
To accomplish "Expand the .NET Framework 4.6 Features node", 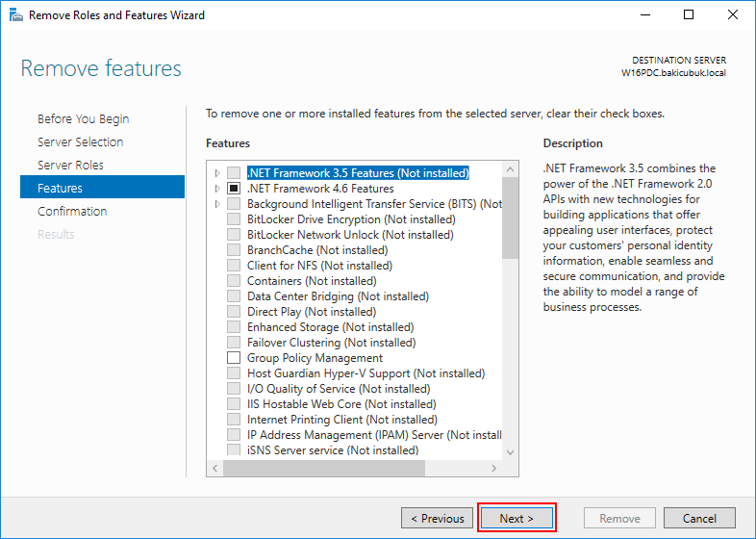I will coord(217,189).
